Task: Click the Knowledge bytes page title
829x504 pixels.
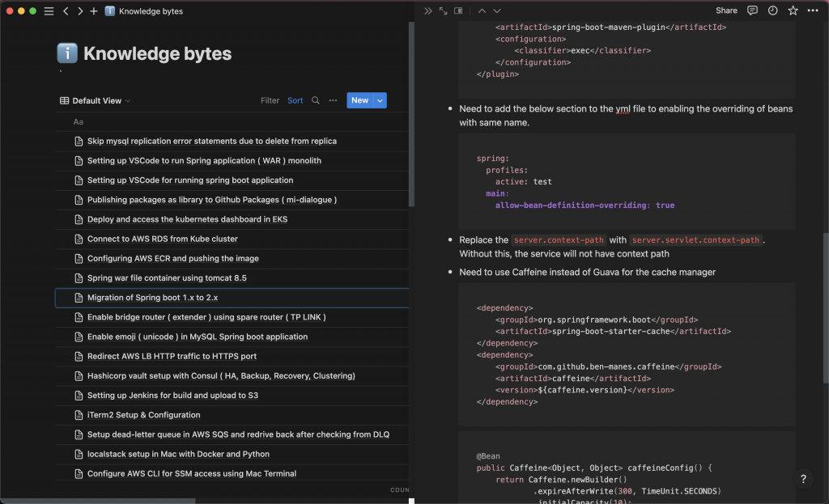Action: coord(158,53)
